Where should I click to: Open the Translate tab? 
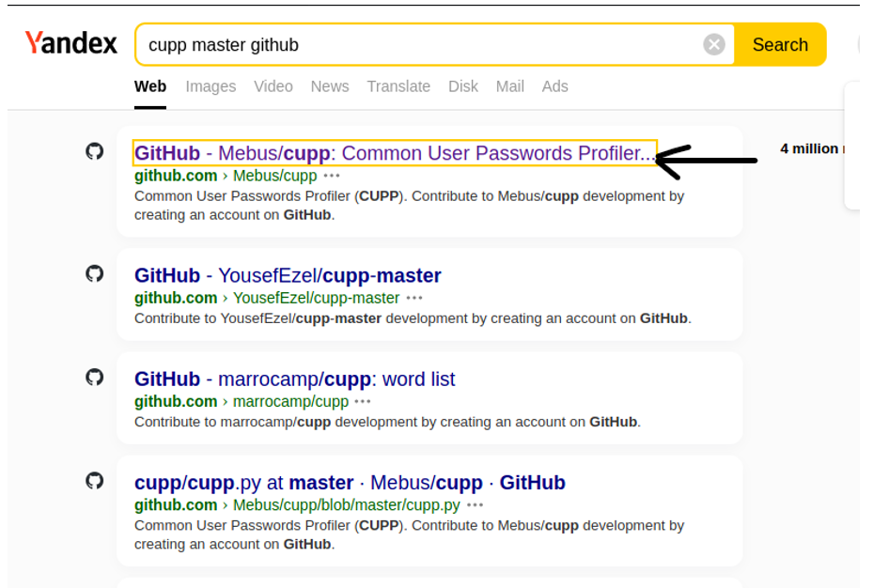(398, 86)
